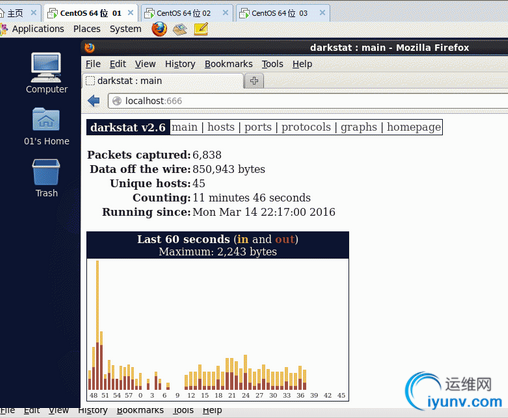The image size is (508, 418).
Task: Open the notes launcher icon in panel
Action: pos(201,29)
